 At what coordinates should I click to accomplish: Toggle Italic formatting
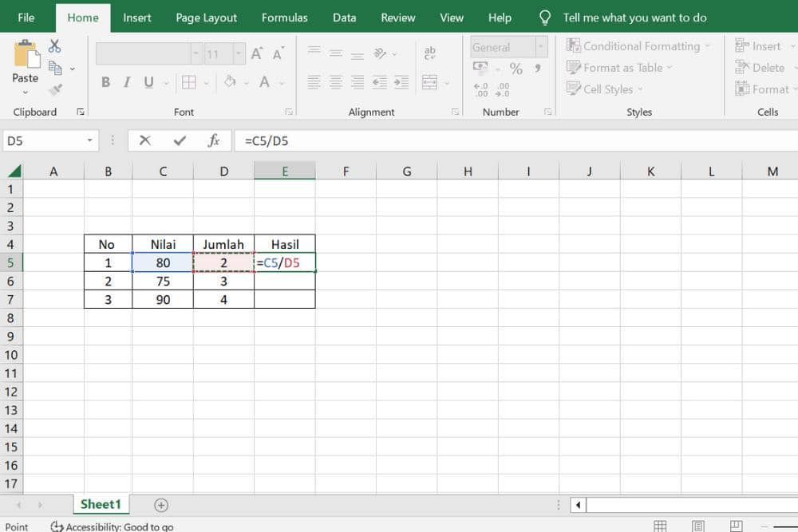point(126,82)
